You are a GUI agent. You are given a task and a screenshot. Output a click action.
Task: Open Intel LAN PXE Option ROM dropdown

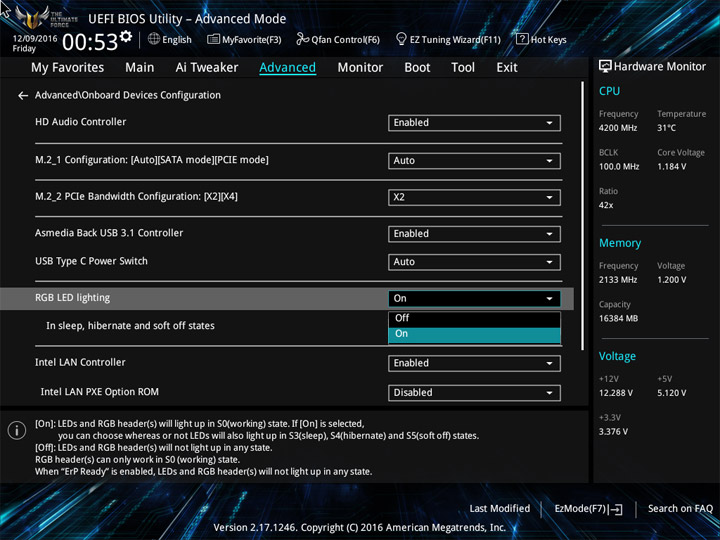tap(474, 393)
